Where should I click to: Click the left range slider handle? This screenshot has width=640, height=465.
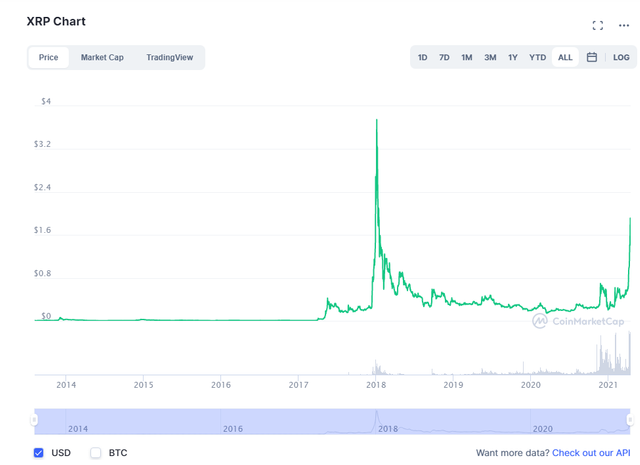[34, 420]
